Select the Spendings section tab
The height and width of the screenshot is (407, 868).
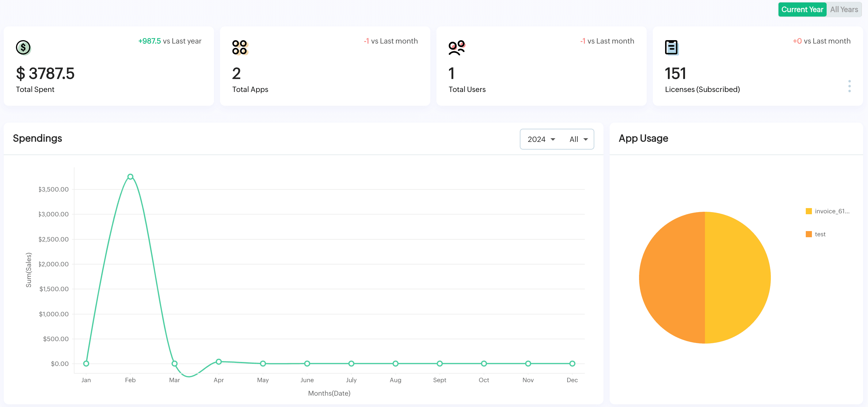click(x=37, y=139)
